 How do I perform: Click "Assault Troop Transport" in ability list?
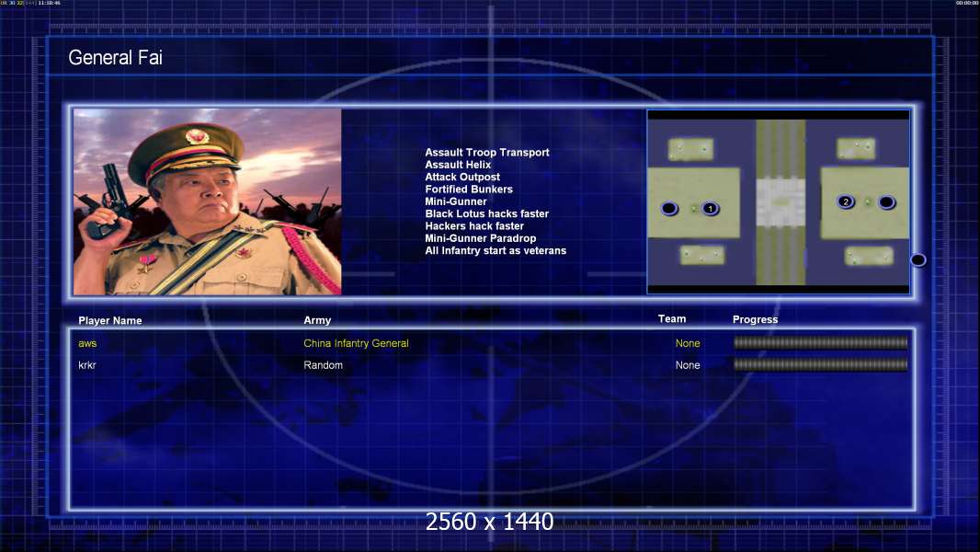click(x=487, y=153)
